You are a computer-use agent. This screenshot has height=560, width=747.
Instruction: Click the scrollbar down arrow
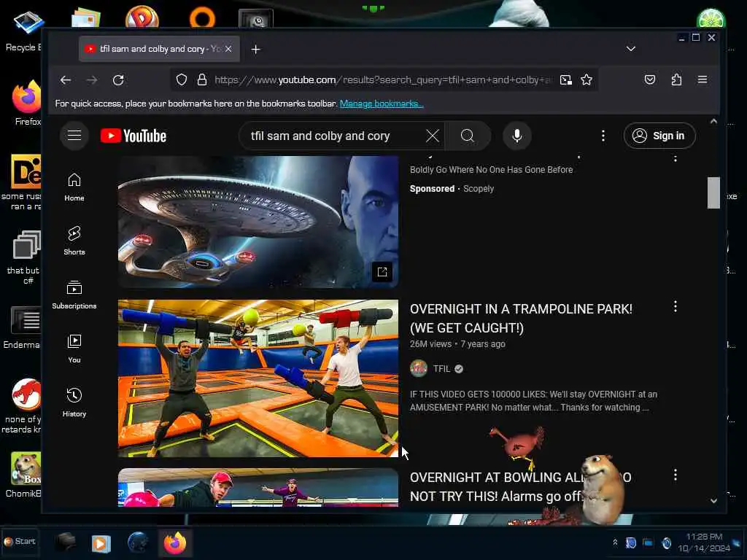tap(713, 500)
